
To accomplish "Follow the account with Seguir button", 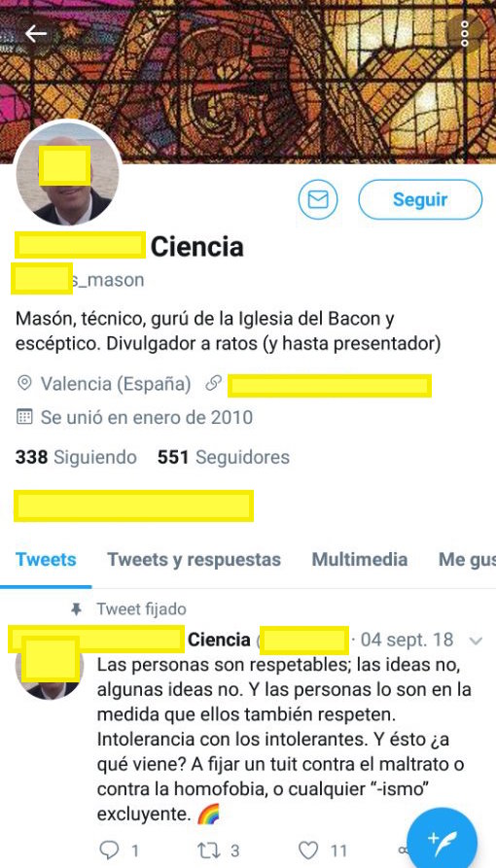I will (420, 199).
